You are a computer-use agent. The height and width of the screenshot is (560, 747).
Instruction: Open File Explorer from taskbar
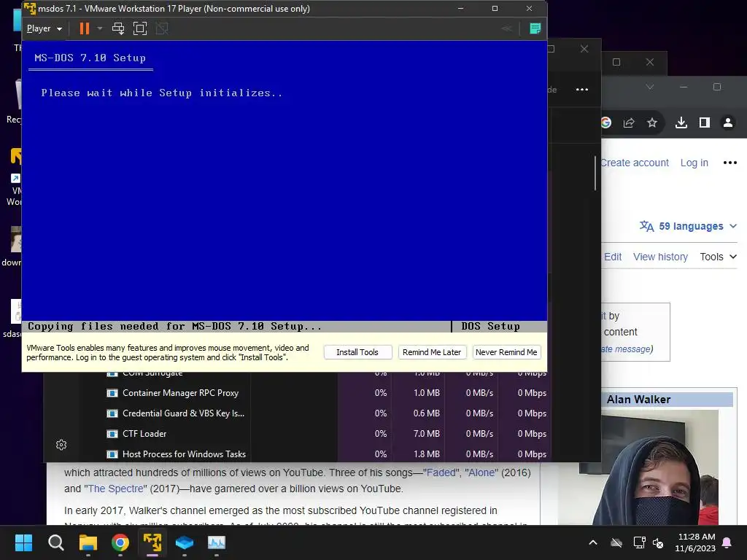point(88,542)
